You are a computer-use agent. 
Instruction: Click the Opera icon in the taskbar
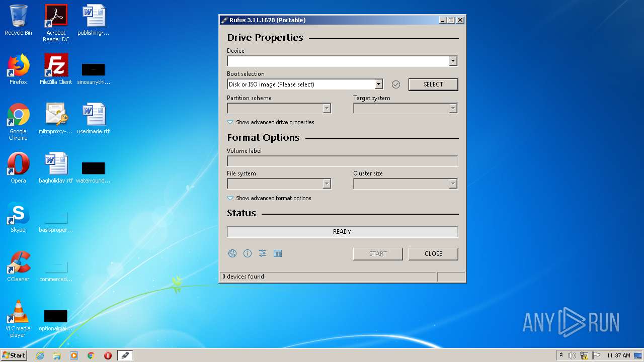pyautogui.click(x=108, y=355)
